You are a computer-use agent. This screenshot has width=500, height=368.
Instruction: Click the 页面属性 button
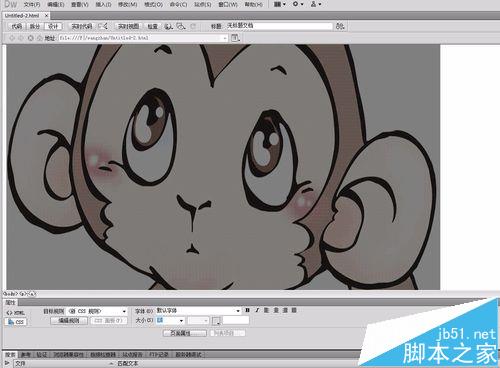(185, 333)
